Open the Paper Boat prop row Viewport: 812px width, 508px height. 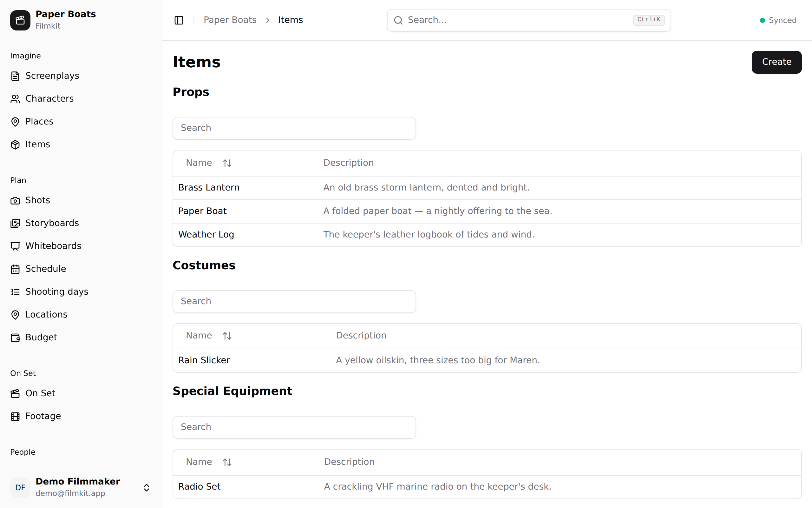[x=487, y=211]
